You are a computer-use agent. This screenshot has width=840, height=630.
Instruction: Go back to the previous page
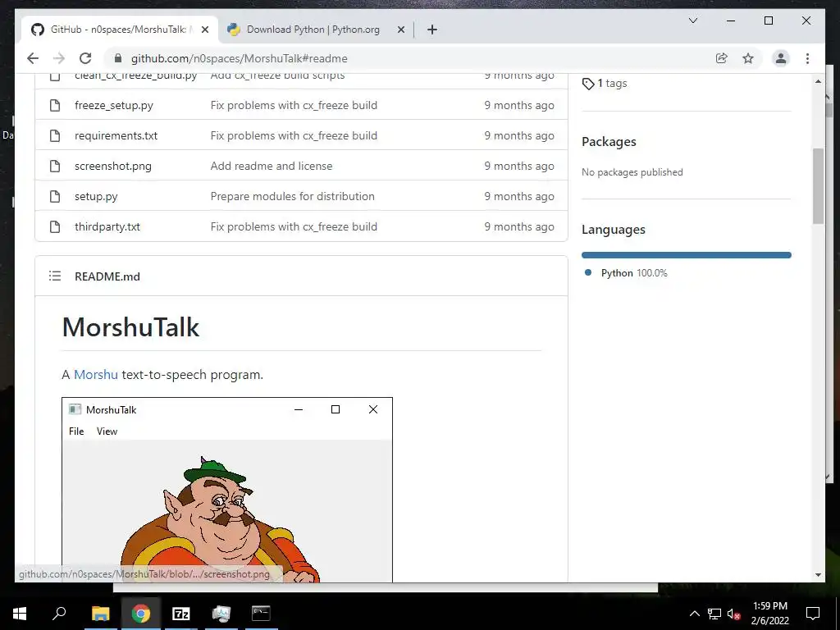(x=33, y=58)
